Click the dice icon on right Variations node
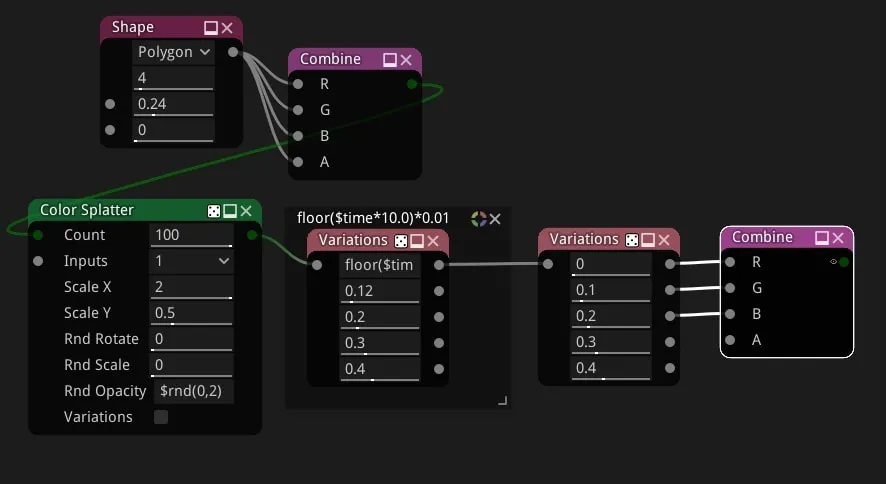Screen dimensions: 886x484 tap(632, 240)
